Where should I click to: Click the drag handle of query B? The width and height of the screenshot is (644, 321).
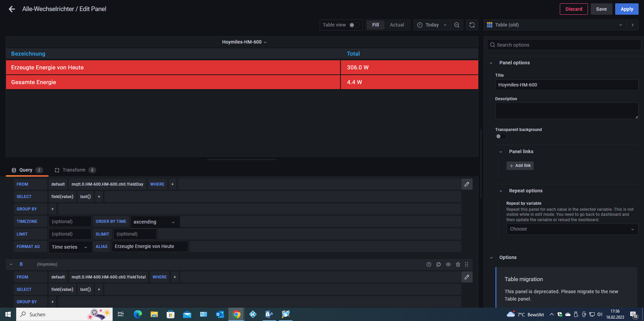tap(467, 264)
